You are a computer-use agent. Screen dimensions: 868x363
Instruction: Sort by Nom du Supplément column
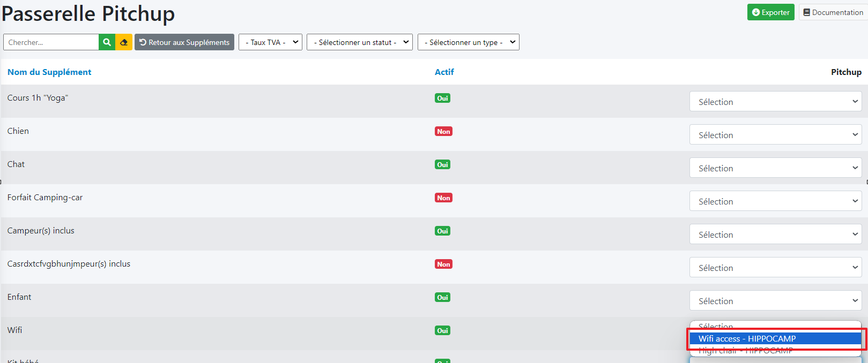click(49, 72)
